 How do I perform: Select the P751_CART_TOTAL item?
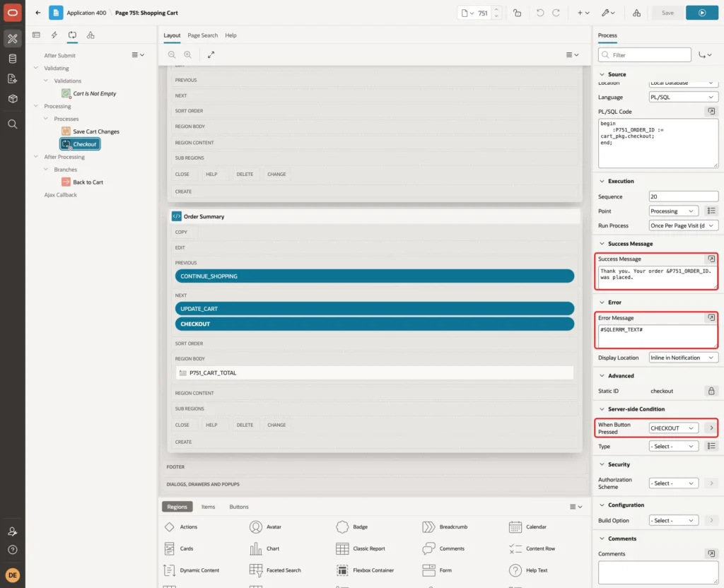(375, 373)
